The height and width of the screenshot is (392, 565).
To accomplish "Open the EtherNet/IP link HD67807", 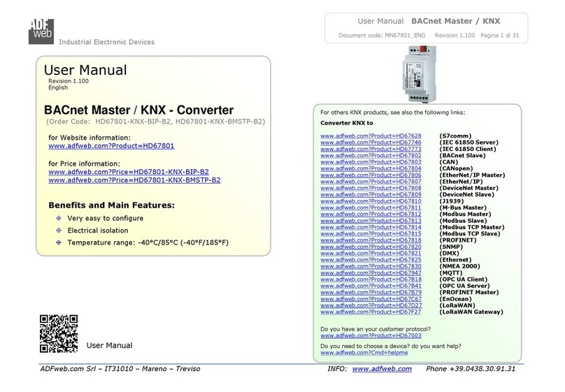I will (371, 182).
